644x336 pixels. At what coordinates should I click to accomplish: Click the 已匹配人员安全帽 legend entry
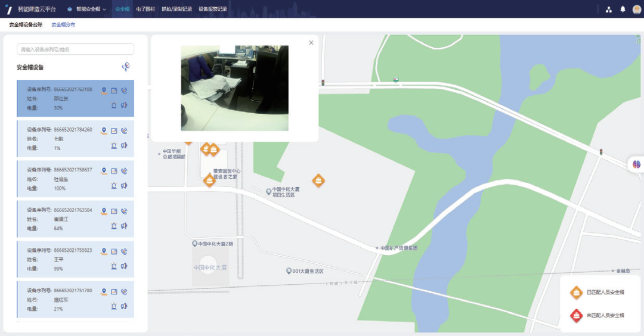[x=597, y=293]
